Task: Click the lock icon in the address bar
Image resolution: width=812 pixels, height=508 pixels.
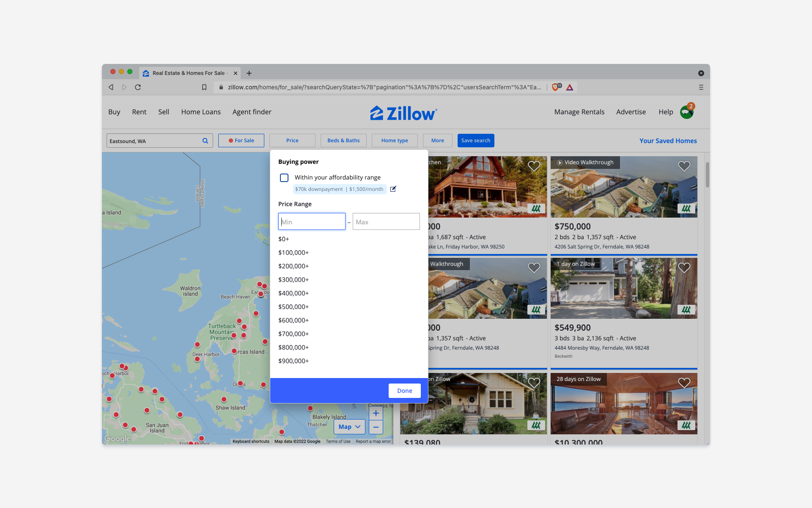Action: (221, 87)
